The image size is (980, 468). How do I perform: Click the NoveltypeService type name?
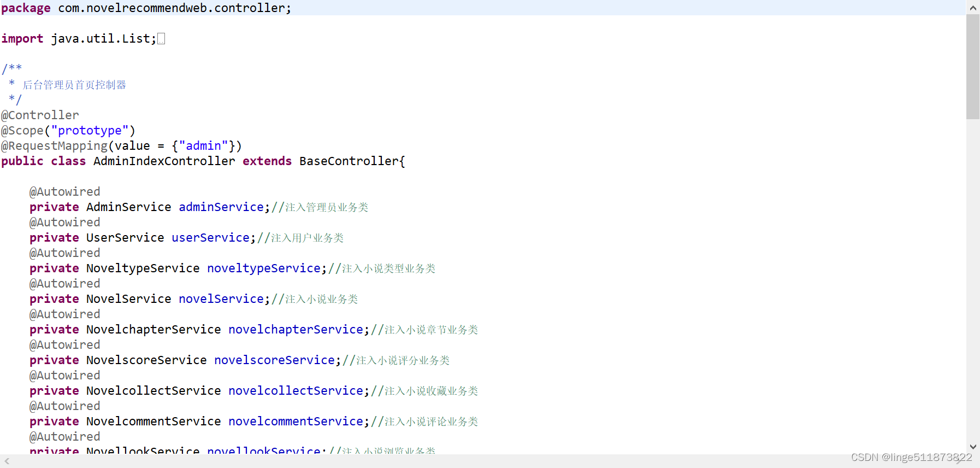143,268
